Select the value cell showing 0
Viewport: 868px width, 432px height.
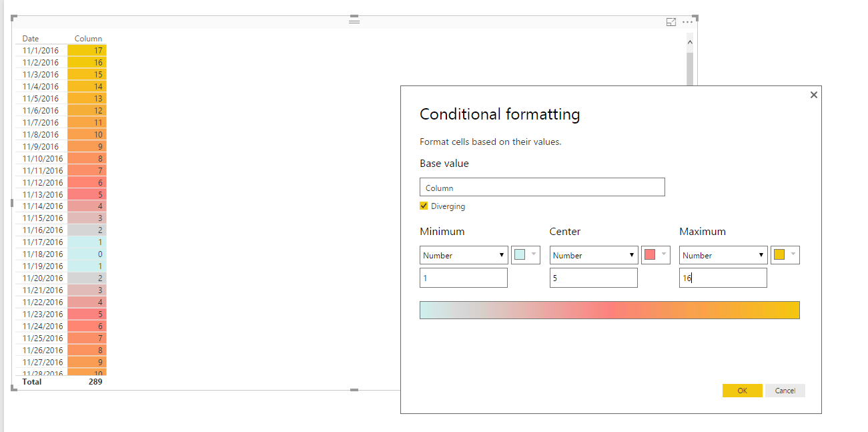(x=87, y=254)
